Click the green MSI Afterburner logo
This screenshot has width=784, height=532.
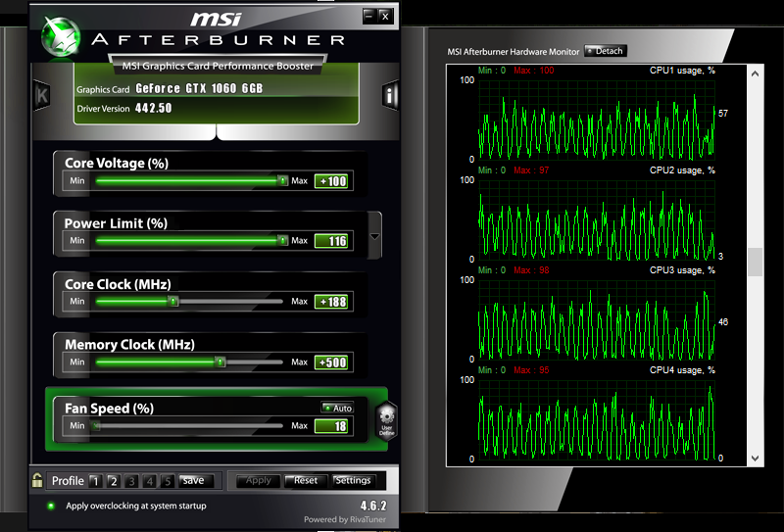(x=61, y=36)
